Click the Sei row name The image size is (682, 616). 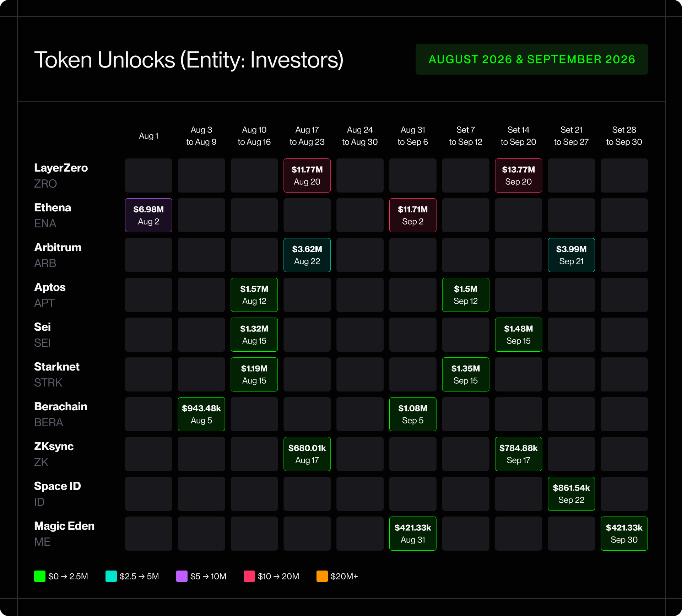pyautogui.click(x=42, y=327)
